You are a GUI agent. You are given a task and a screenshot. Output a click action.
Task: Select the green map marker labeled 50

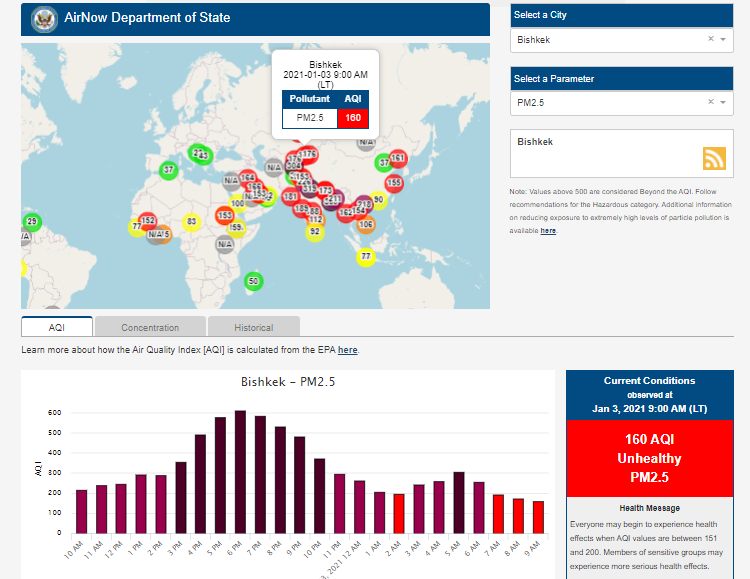[254, 281]
